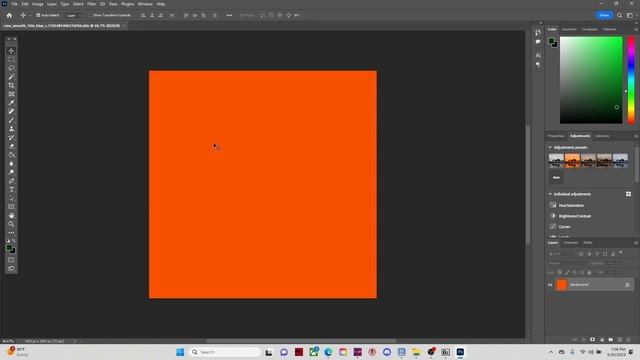Create a new group folder icon
Image resolution: width=640 pixels, height=360 pixels.
tap(611, 340)
